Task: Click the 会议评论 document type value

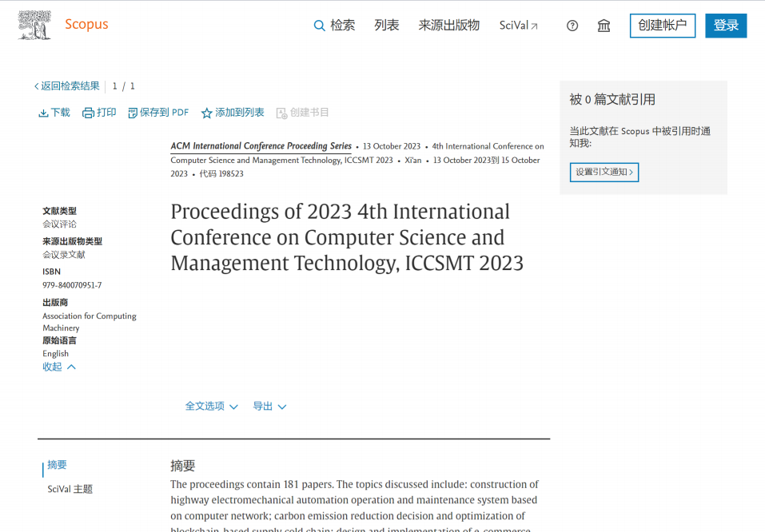Action: coord(59,224)
